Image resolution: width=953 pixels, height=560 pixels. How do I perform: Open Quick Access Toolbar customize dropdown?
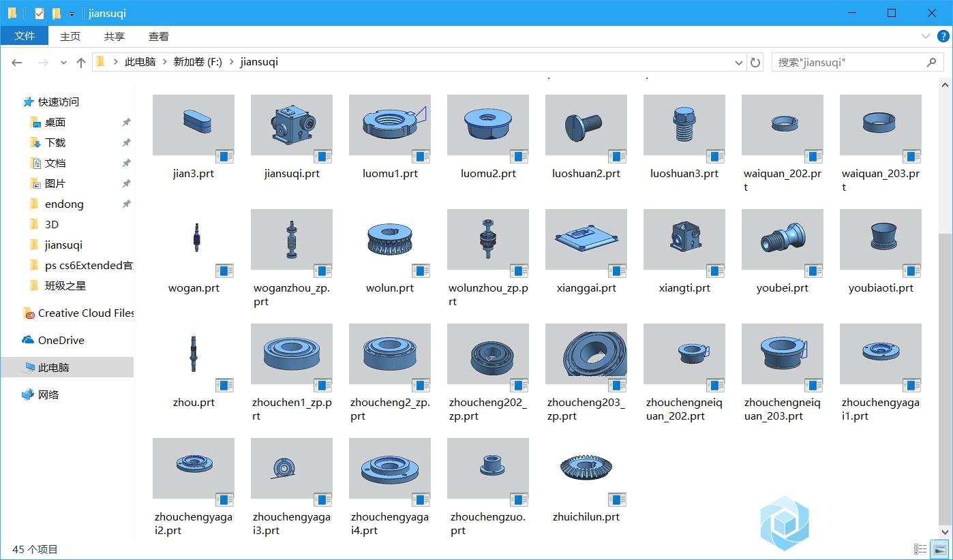[72, 14]
